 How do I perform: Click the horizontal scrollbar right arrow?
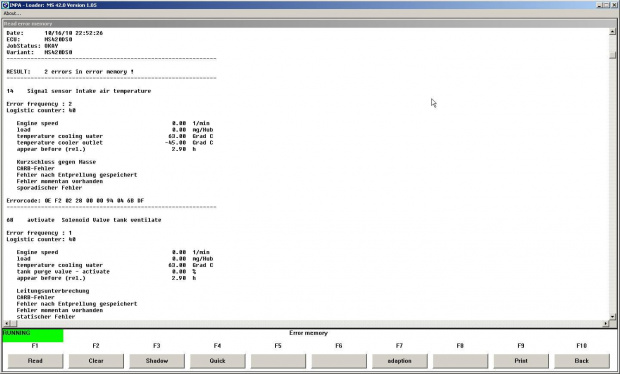click(606, 323)
